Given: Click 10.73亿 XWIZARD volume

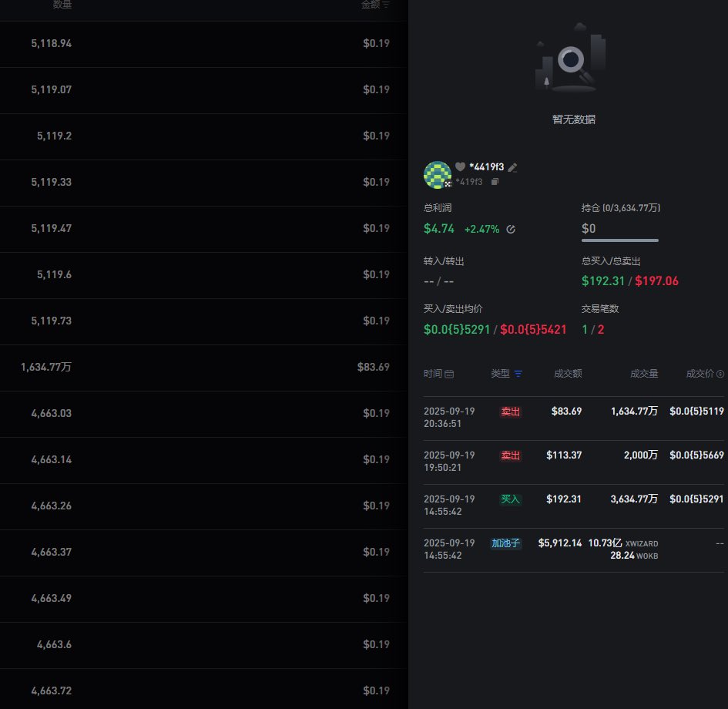Looking at the screenshot, I should 623,543.
